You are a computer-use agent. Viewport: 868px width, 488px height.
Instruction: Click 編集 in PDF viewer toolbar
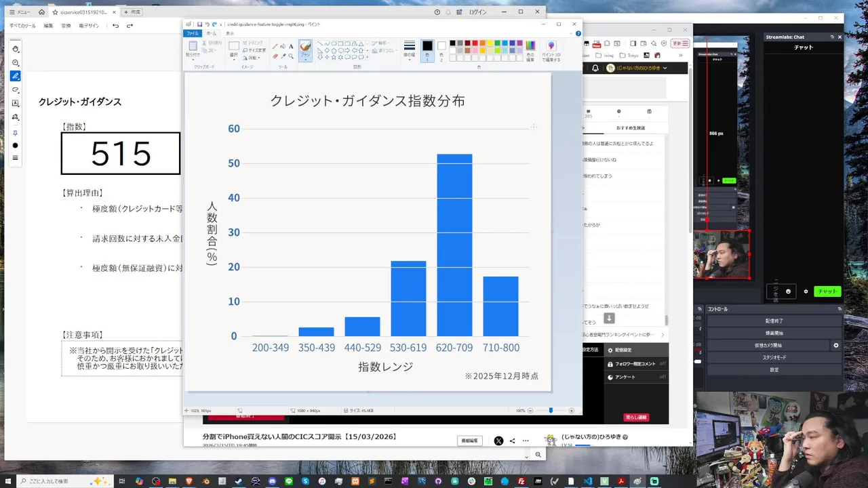[48, 26]
